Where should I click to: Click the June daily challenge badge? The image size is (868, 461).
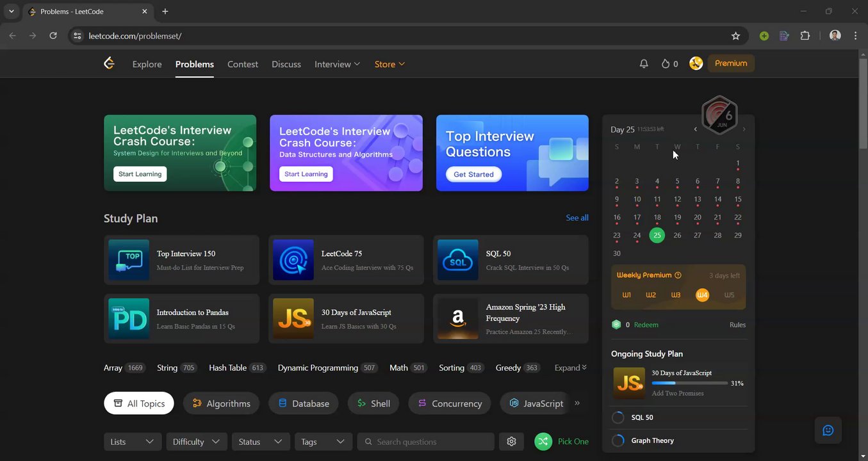tap(720, 115)
